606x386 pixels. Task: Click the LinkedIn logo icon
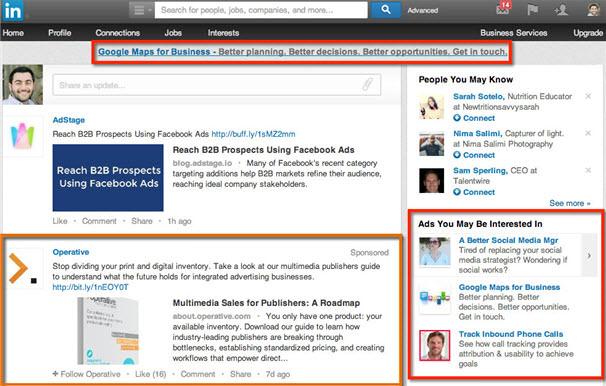pos(13,10)
